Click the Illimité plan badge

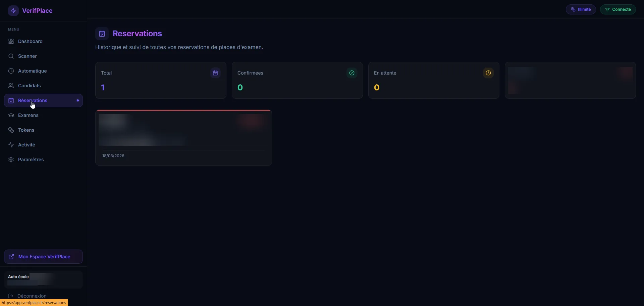click(x=581, y=9)
